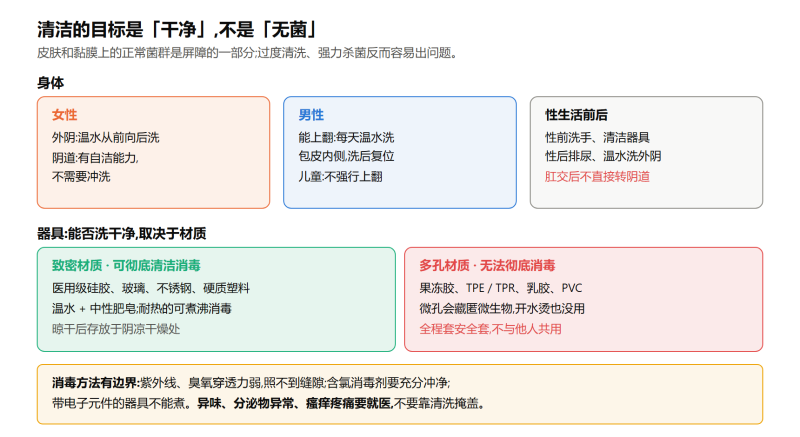Image resolution: width=800 pixels, height=437 pixels.
Task: Click the gray line 晾干后存放于阴凉干燥处
Action: click(x=116, y=329)
